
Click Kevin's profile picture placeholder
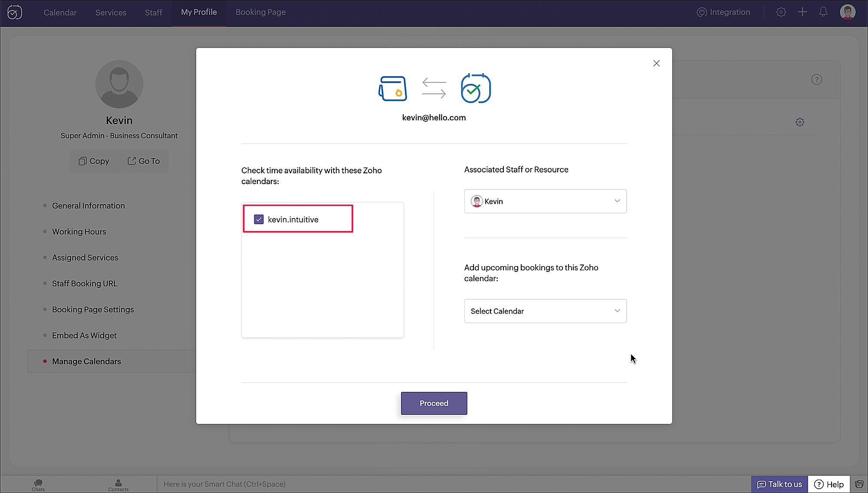click(x=119, y=84)
